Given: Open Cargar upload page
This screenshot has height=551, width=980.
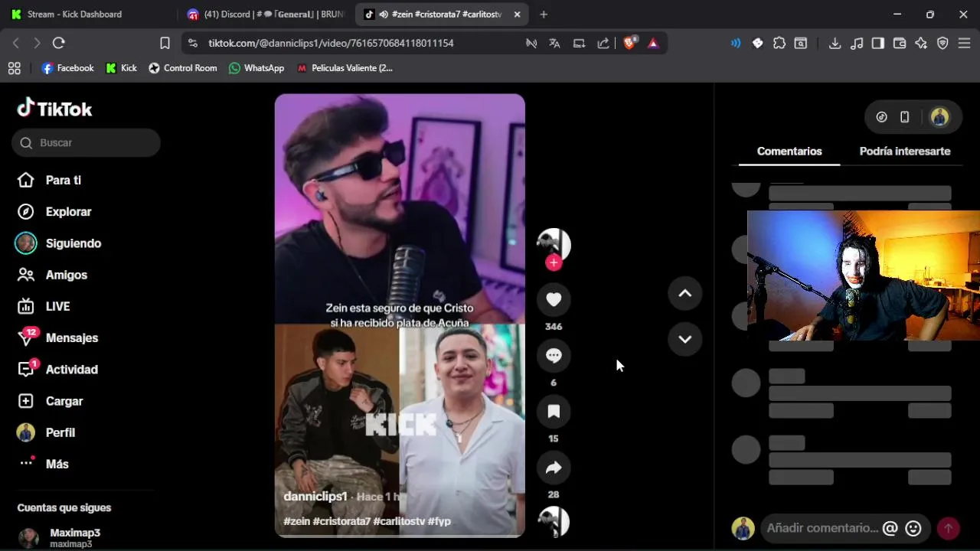Looking at the screenshot, I should 49,401.
